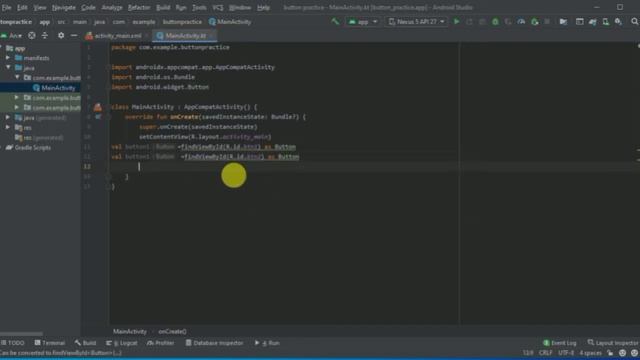The width and height of the screenshot is (640, 360).
Task: Open the bottom Build tool window
Action: (x=86, y=343)
